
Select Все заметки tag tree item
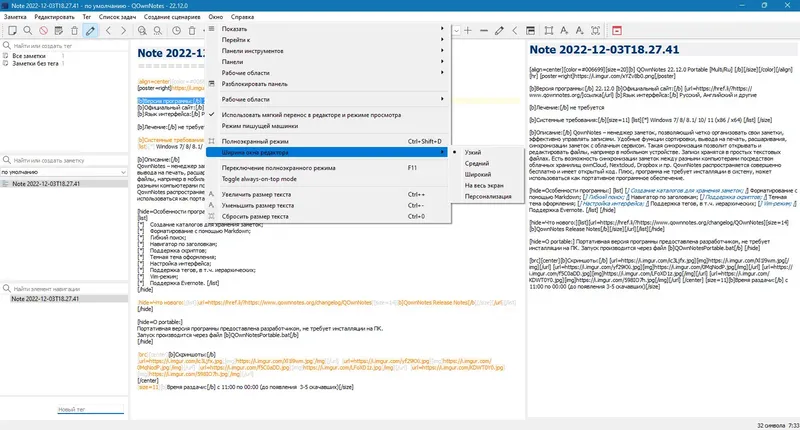pos(29,56)
